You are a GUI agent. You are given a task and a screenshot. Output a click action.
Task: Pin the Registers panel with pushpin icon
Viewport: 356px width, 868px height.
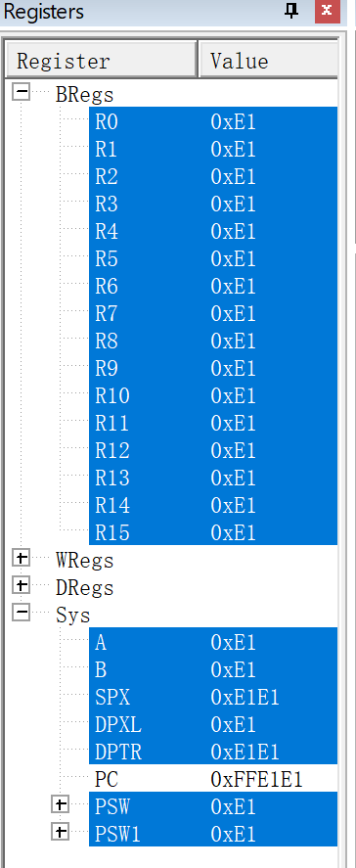[291, 11]
